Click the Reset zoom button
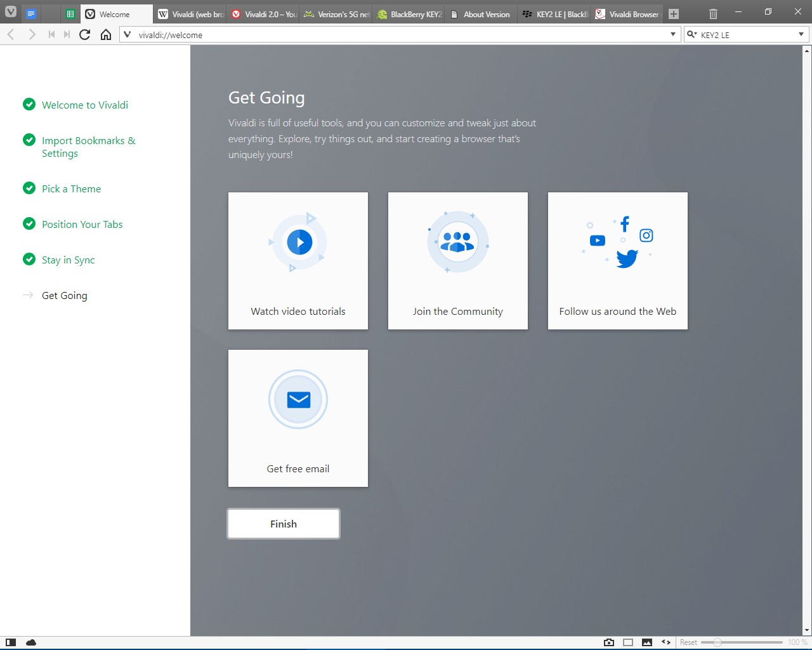 [x=688, y=642]
